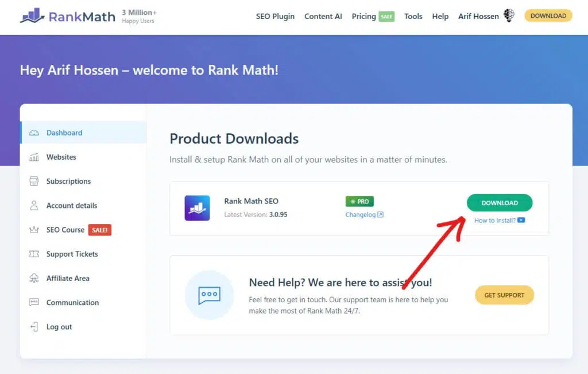Click the external link icon beside Changelog
The width and height of the screenshot is (588, 374).
380,214
